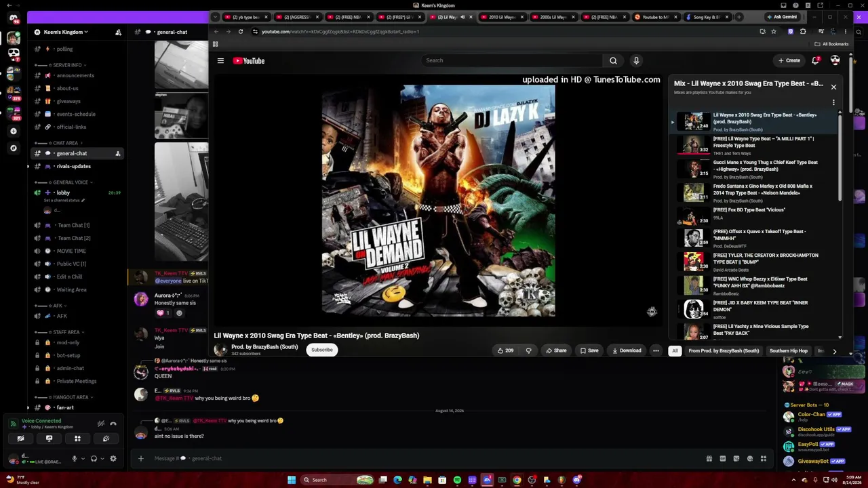This screenshot has width=868, height=488.
Task: Reload the YouTube page in Chrome
Action: [x=240, y=31]
